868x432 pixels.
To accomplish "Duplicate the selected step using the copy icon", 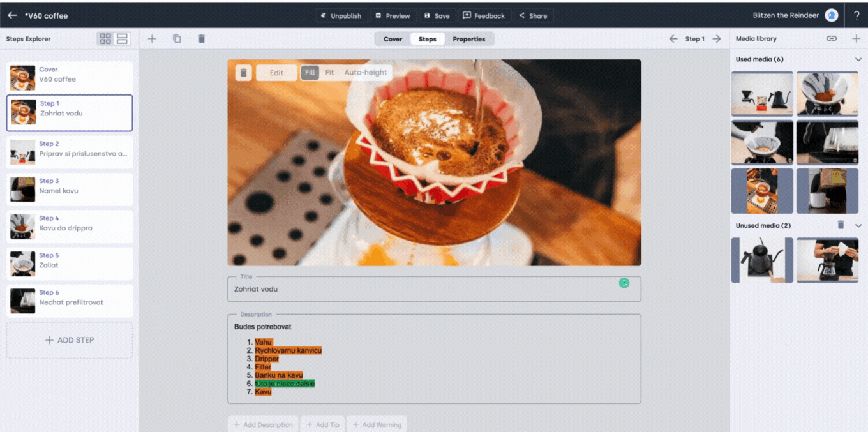I will point(177,39).
